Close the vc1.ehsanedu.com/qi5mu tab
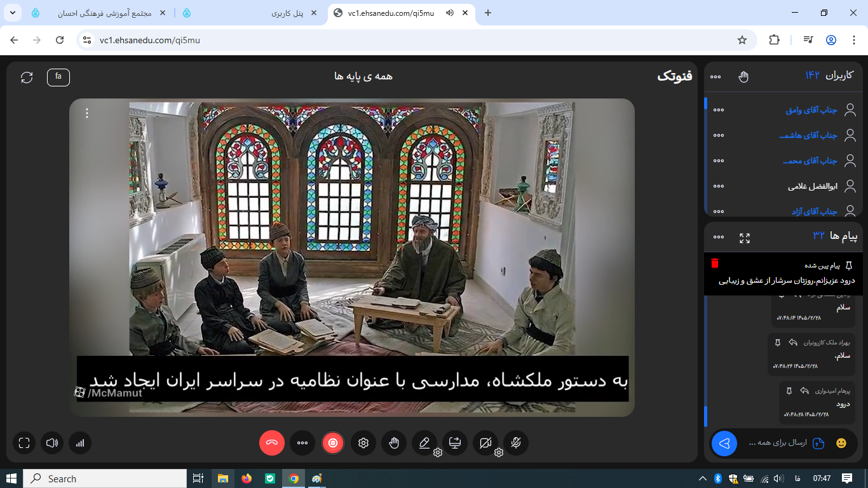This screenshot has width=868, height=488. [466, 13]
